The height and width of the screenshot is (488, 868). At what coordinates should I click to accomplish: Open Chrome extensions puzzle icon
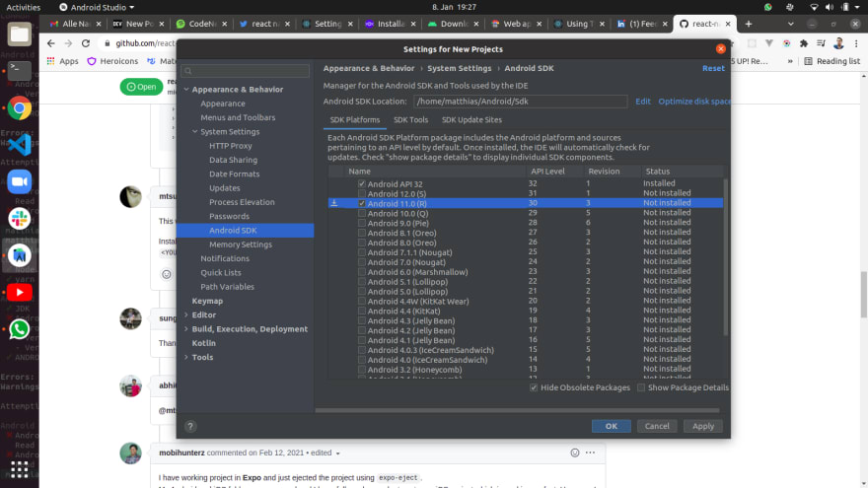[804, 43]
